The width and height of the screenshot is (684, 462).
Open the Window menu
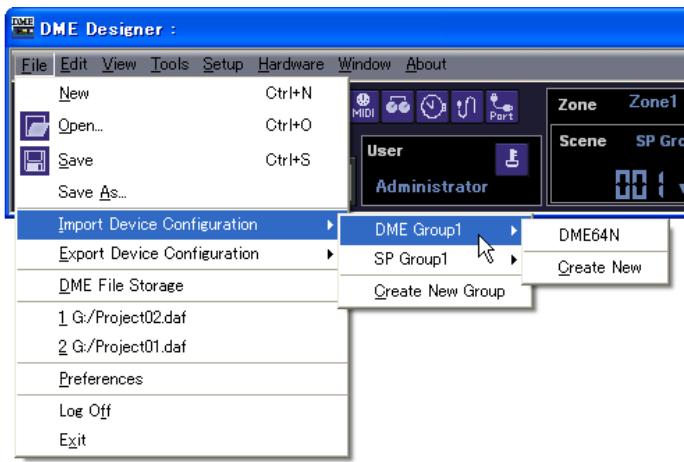(364, 65)
